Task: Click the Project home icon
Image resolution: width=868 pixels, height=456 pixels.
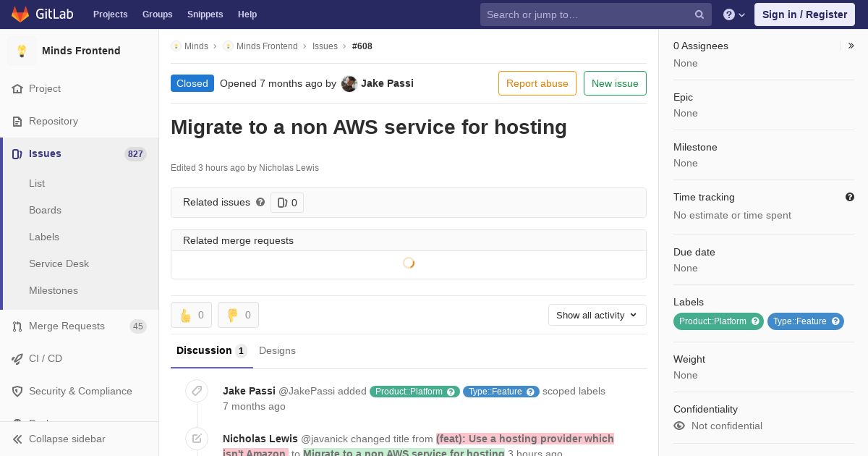Action: point(17,88)
